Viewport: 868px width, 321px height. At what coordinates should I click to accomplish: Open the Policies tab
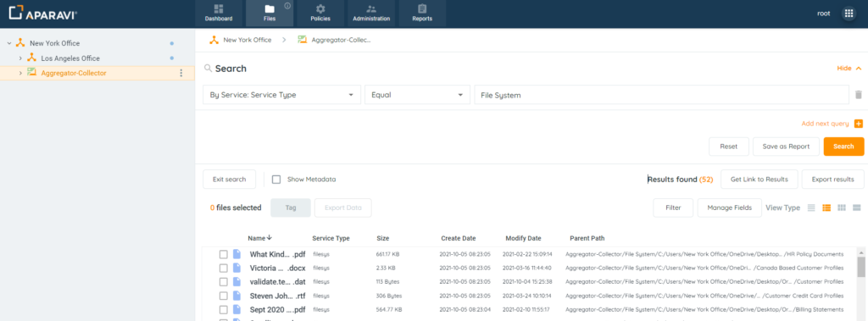[320, 14]
